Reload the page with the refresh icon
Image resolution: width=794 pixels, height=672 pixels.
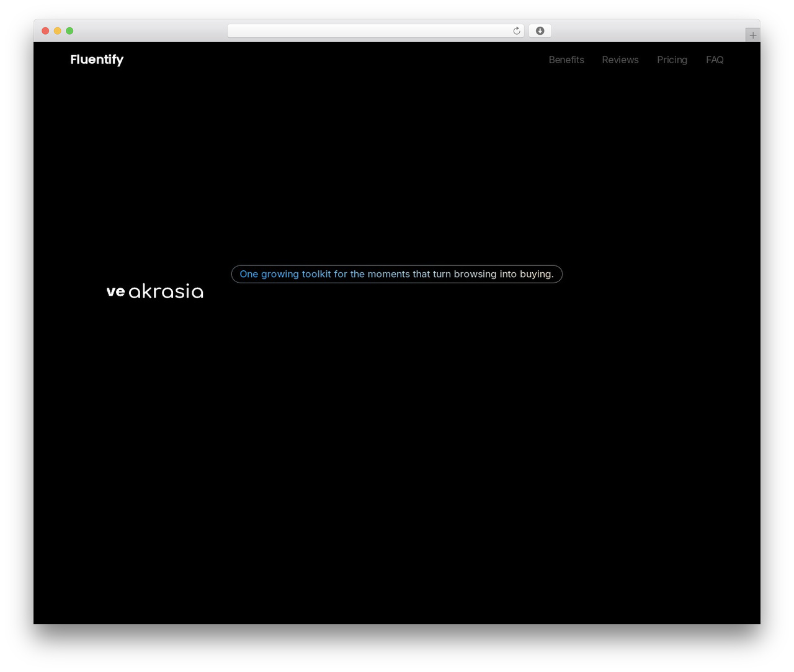pyautogui.click(x=517, y=31)
